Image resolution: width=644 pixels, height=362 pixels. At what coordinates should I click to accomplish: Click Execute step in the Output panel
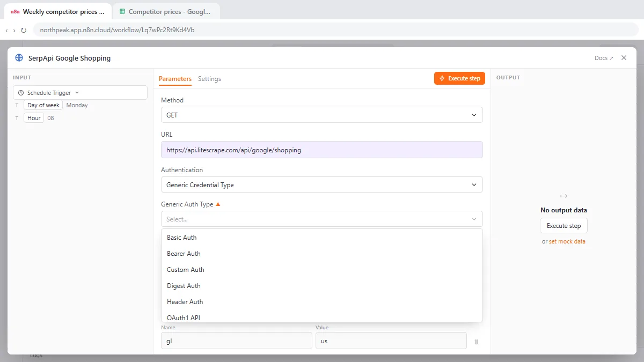pyautogui.click(x=563, y=226)
